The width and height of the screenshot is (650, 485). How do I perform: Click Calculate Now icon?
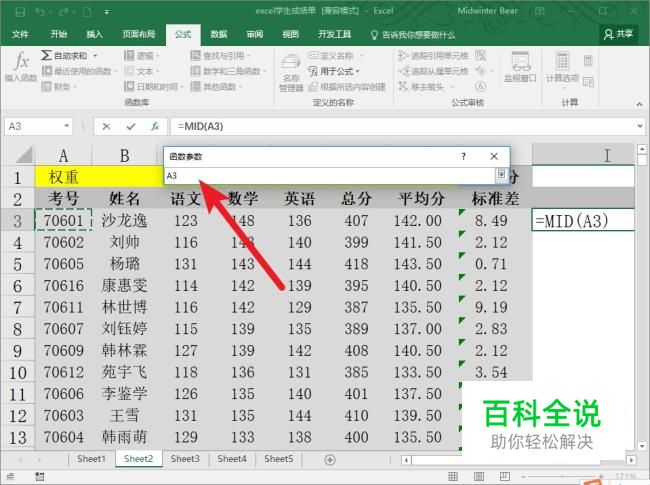588,61
